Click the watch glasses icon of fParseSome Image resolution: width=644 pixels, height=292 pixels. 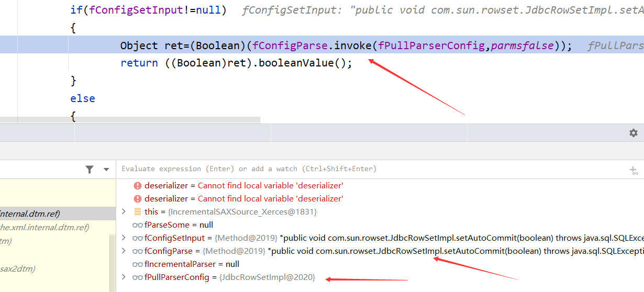coord(138,225)
